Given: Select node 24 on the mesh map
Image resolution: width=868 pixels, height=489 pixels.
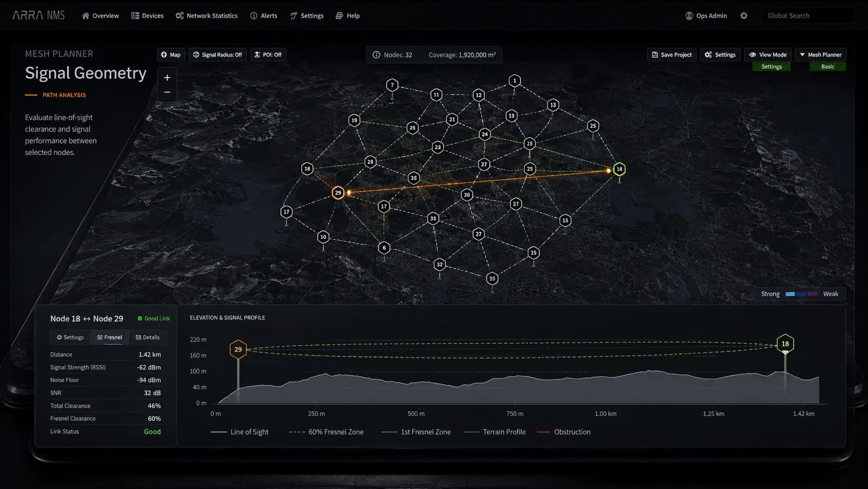Looking at the screenshot, I should pos(484,134).
